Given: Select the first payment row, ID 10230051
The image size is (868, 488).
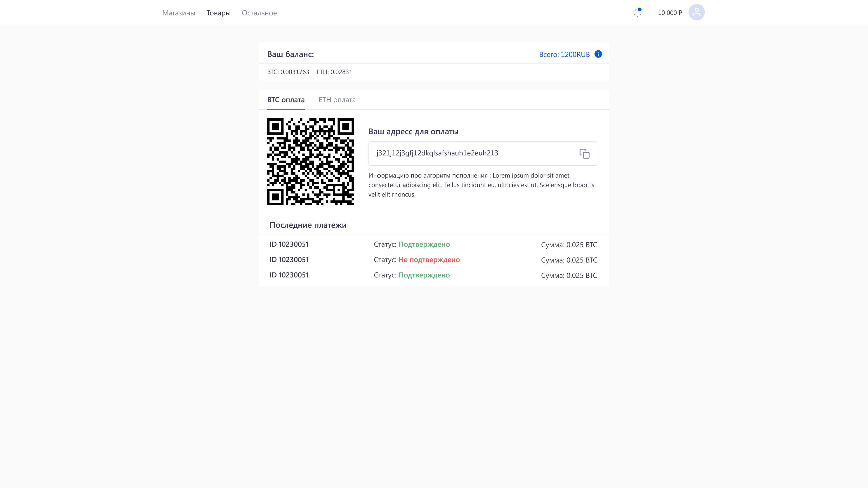Looking at the screenshot, I should click(289, 244).
